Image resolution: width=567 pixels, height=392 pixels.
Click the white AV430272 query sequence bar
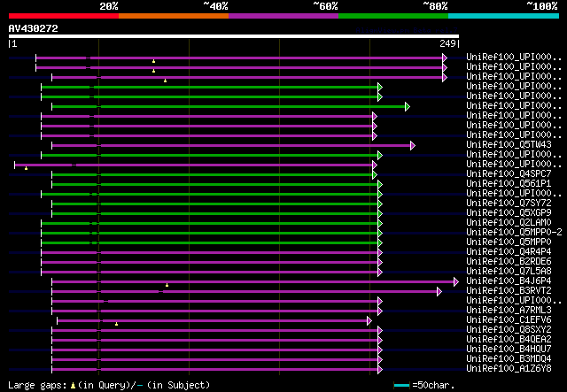click(234, 36)
